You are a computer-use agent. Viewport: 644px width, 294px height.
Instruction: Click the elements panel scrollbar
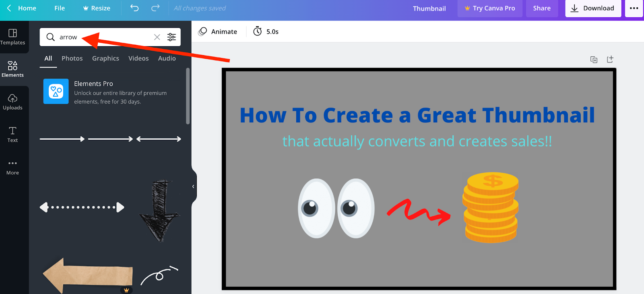[188, 96]
